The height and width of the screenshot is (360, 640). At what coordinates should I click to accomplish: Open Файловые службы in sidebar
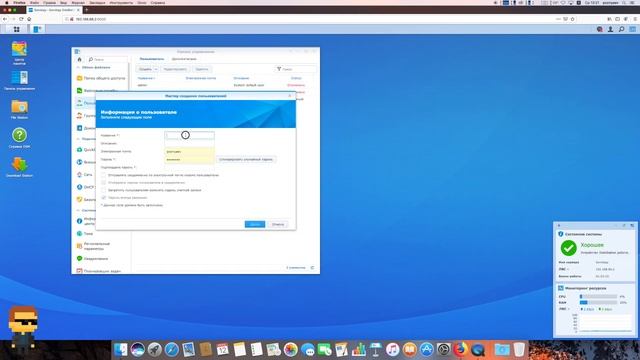point(97,91)
